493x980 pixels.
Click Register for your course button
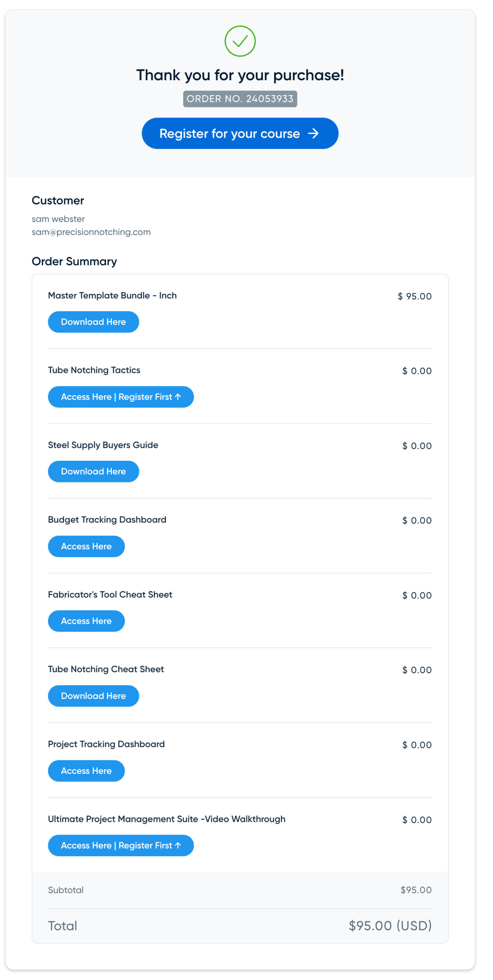(239, 134)
